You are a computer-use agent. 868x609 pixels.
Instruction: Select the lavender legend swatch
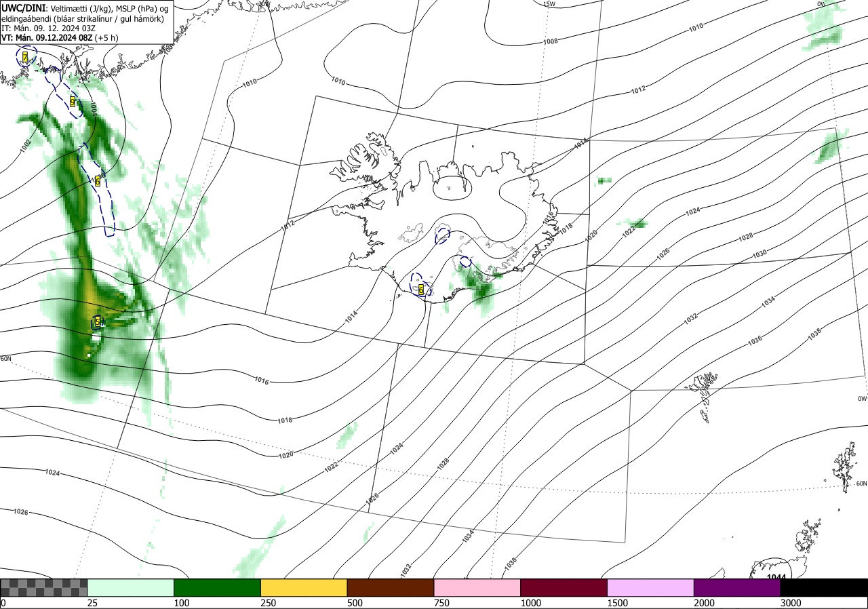[651, 587]
